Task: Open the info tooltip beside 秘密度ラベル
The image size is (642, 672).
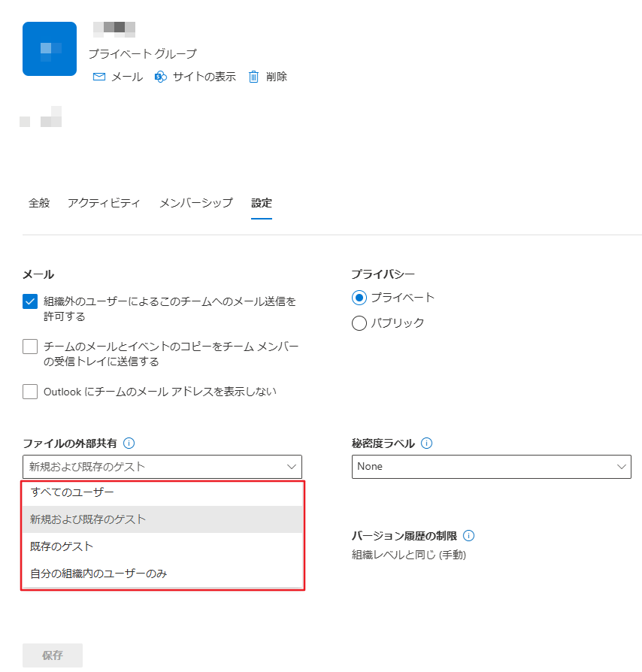Action: point(426,443)
